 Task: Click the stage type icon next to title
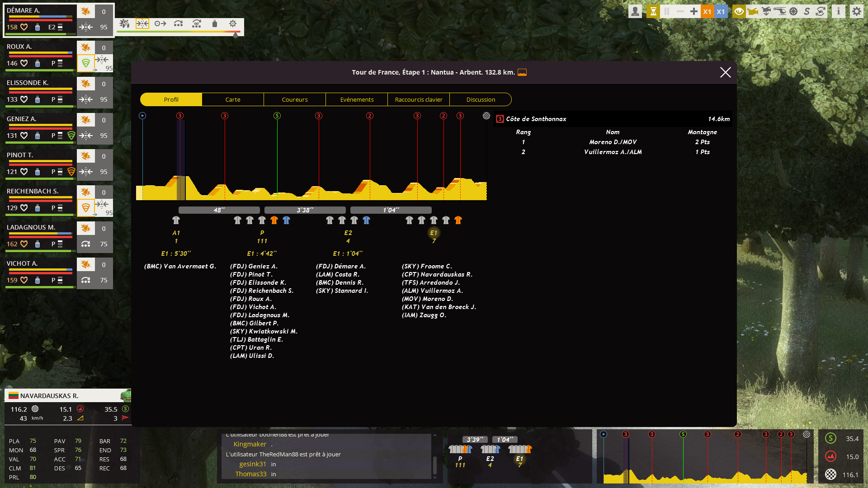click(522, 72)
